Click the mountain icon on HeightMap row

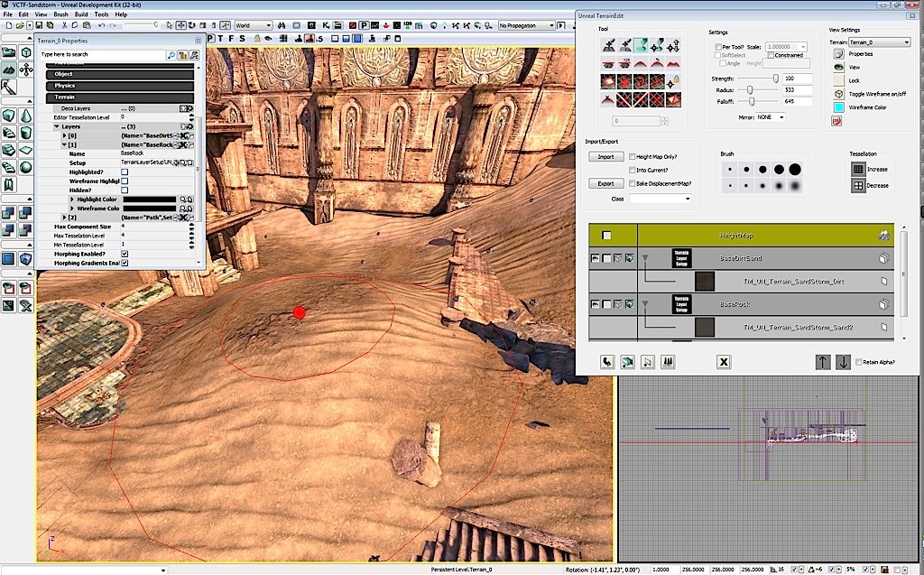(884, 236)
